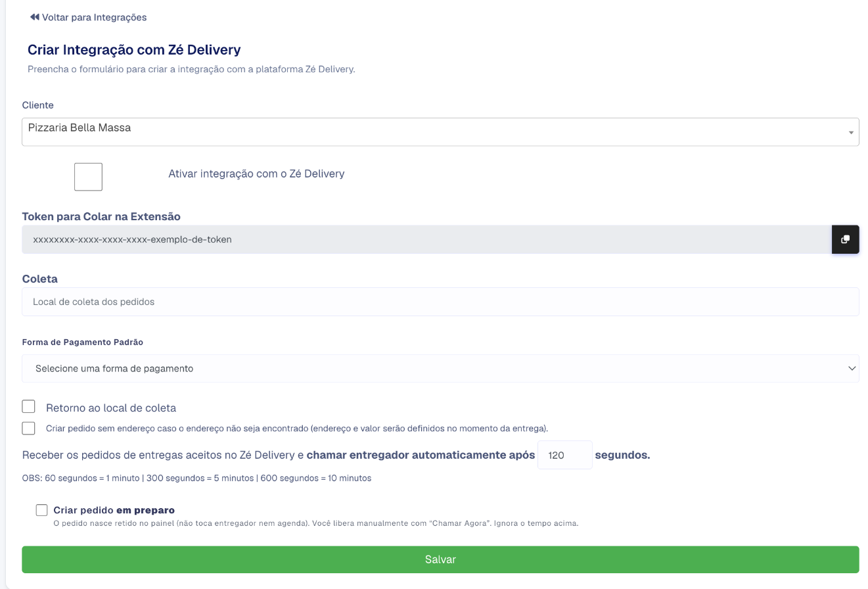Click the Coleta section label
This screenshot has width=868, height=589.
tap(40, 279)
